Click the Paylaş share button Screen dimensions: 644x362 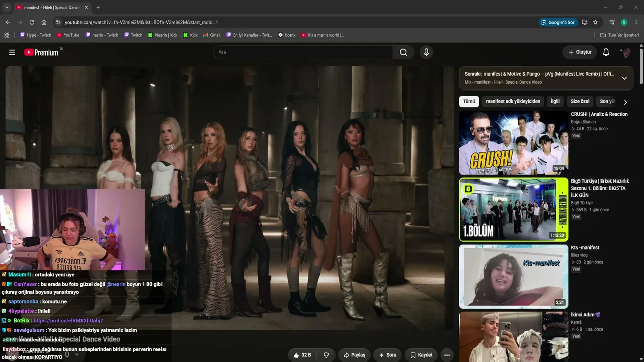(354, 355)
